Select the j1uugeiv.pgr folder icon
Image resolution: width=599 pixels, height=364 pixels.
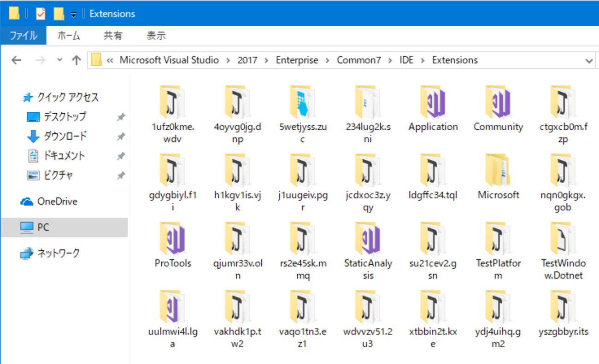(x=302, y=170)
